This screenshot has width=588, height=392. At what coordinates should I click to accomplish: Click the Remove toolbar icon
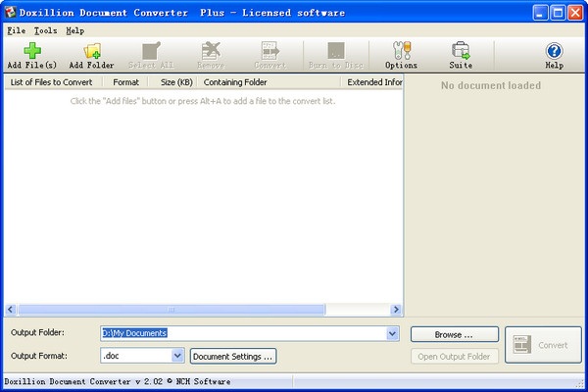(x=211, y=51)
